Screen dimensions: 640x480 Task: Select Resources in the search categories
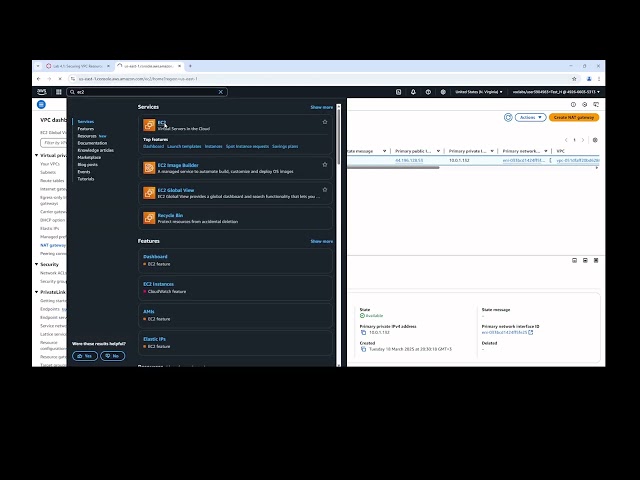87,136
